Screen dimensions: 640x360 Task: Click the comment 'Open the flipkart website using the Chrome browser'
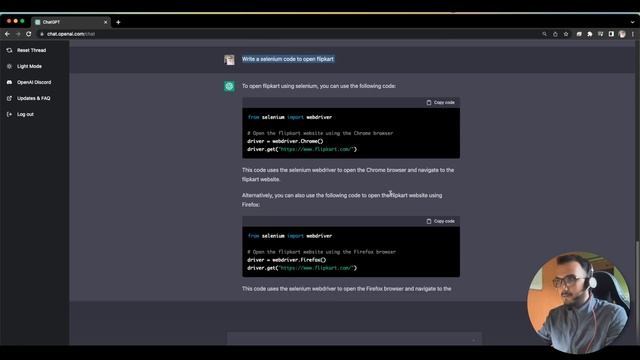click(x=320, y=133)
